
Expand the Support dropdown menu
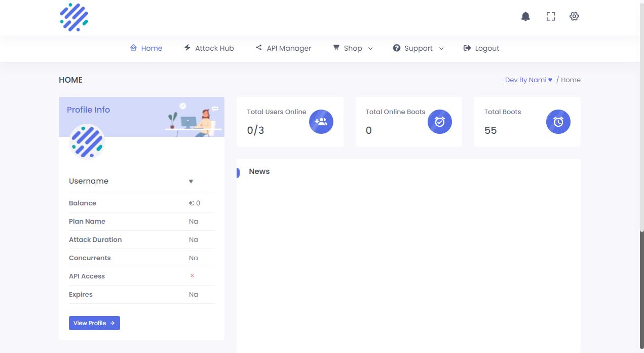(x=419, y=48)
